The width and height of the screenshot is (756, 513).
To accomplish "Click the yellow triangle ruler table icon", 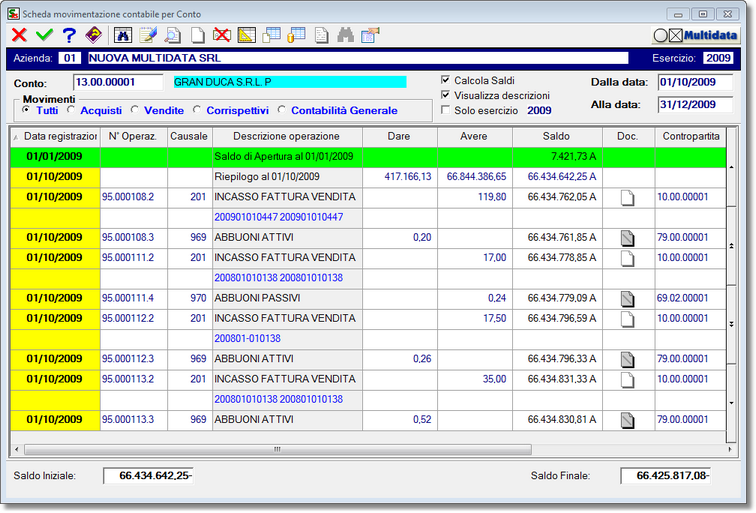I will pyautogui.click(x=246, y=35).
